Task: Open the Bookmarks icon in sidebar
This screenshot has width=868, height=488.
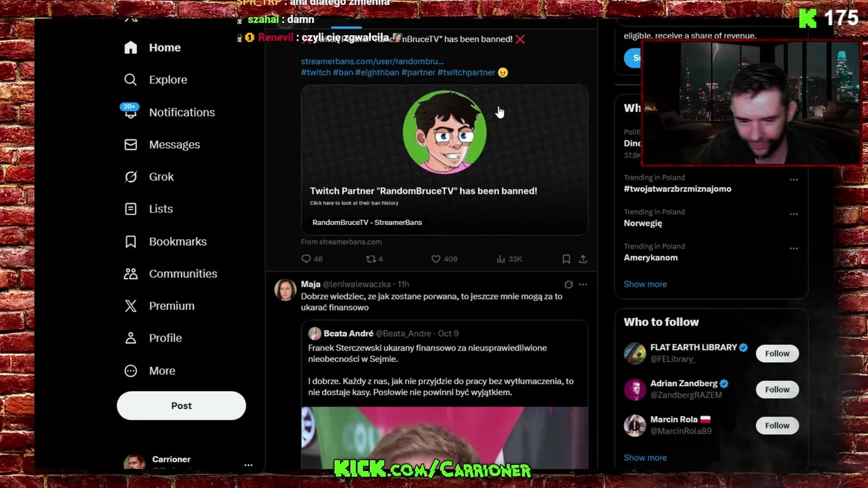Action: (131, 241)
